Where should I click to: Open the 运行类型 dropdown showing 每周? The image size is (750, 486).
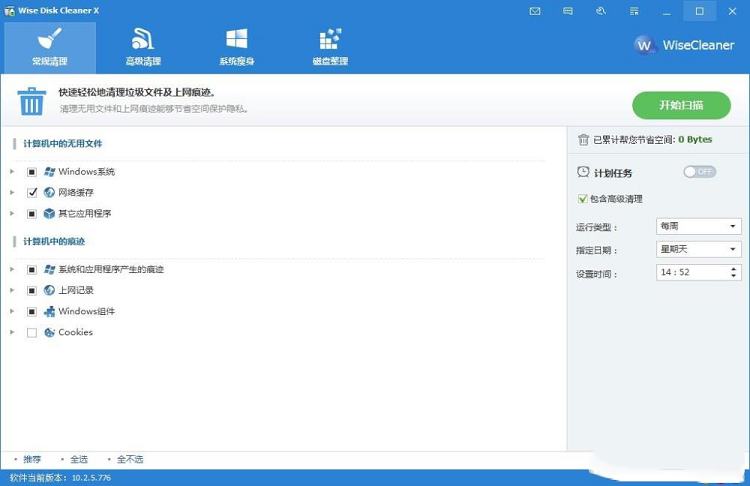coord(698,226)
